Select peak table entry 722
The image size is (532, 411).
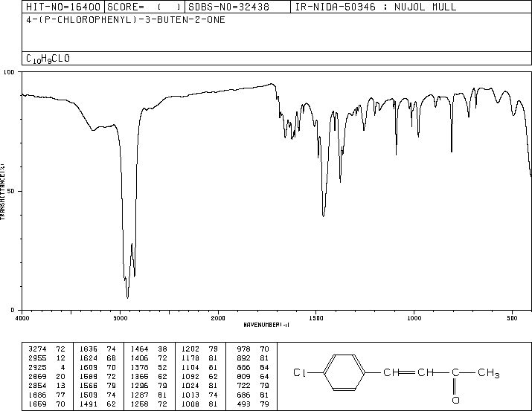(243, 386)
